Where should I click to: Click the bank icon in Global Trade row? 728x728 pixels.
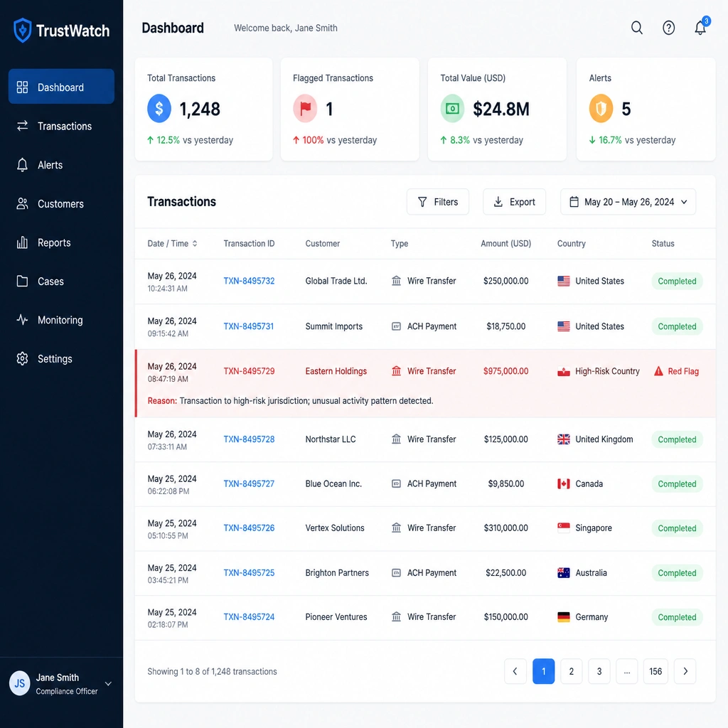pos(396,281)
